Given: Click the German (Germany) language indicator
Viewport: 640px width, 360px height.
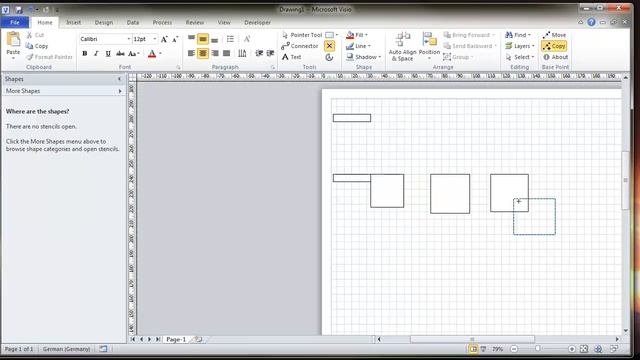Looking at the screenshot, I should pos(66,349).
